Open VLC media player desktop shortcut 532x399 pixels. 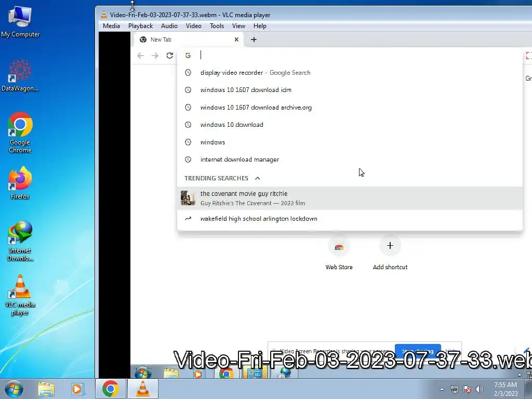click(20, 295)
